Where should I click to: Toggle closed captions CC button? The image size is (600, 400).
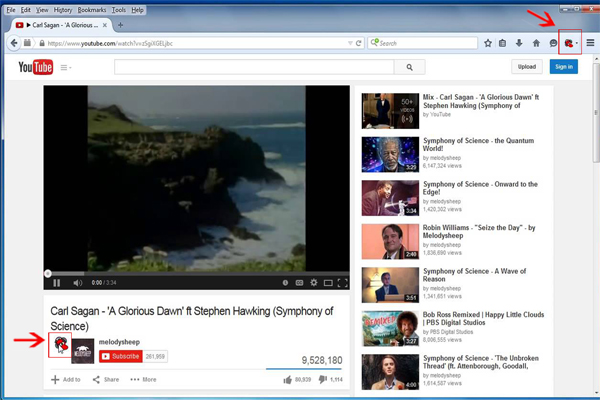(x=299, y=283)
